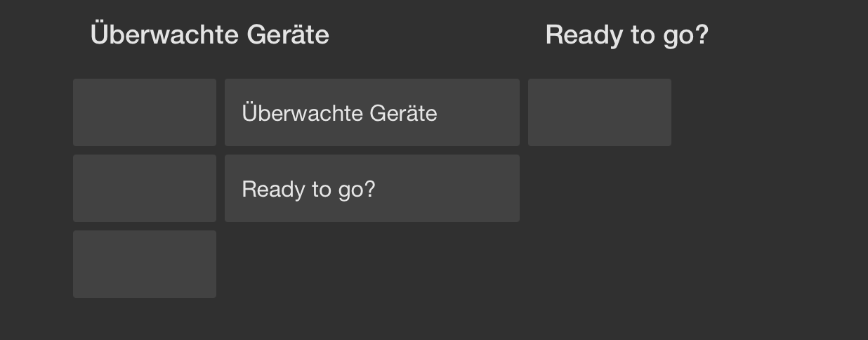This screenshot has height=340, width=868.
Task: Open the Überwachte Geräte list entry
Action: click(371, 112)
